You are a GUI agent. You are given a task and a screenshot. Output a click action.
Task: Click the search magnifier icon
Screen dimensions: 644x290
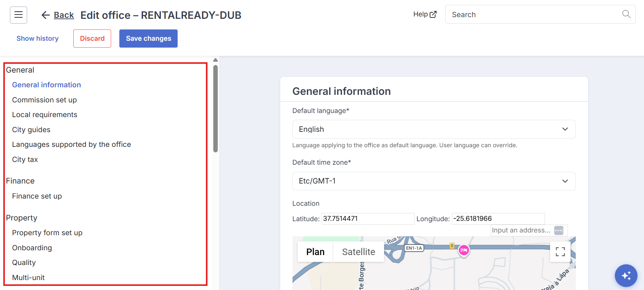point(626,14)
